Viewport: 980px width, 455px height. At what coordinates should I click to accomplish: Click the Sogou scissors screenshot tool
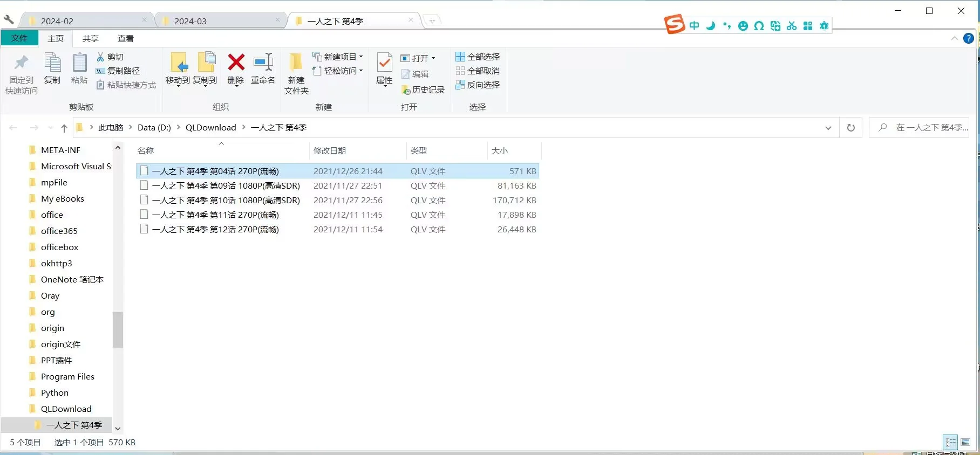click(792, 25)
